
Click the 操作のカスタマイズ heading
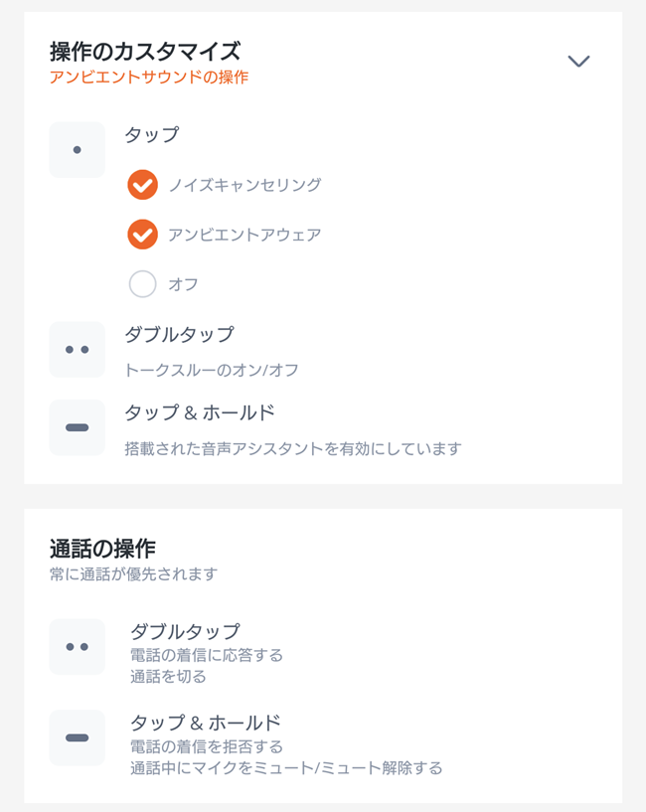pos(145,52)
